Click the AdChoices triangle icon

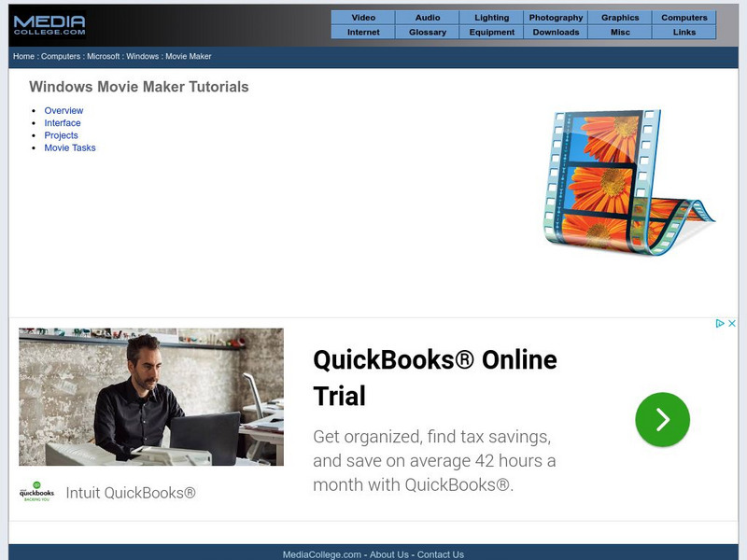point(720,323)
